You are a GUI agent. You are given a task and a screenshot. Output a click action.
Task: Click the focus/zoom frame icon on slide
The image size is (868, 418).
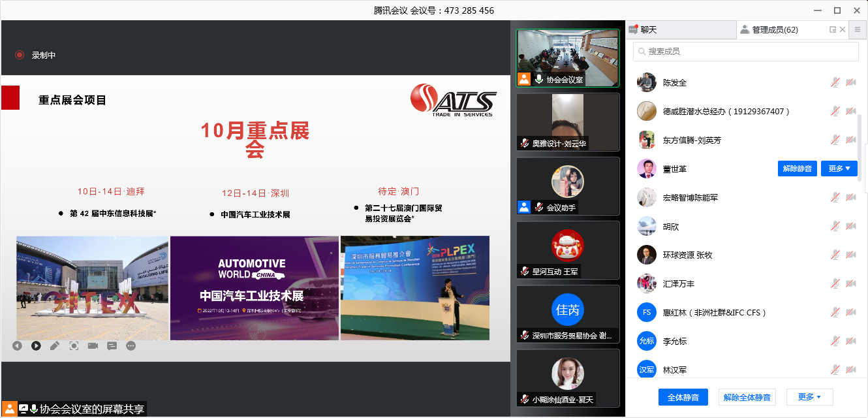[x=74, y=346]
